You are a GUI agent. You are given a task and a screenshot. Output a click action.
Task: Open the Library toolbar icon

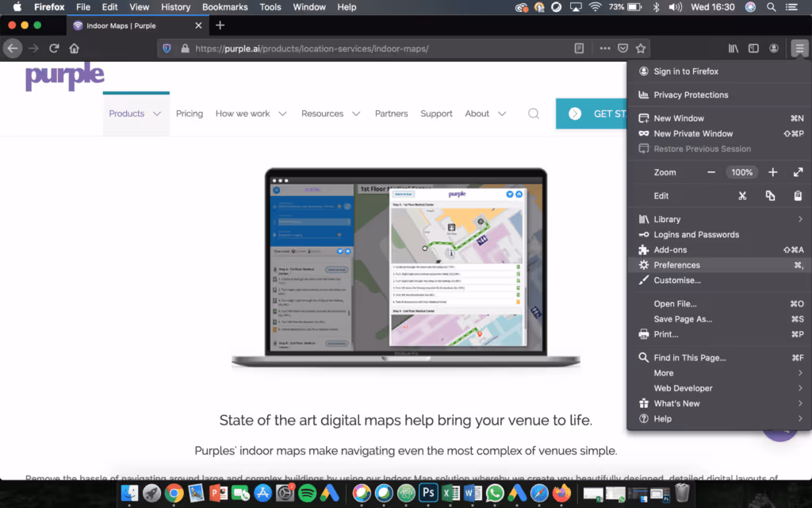coord(733,48)
